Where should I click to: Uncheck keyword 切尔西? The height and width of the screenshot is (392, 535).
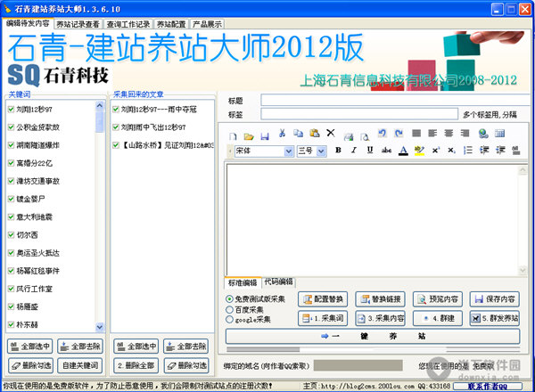(x=12, y=235)
